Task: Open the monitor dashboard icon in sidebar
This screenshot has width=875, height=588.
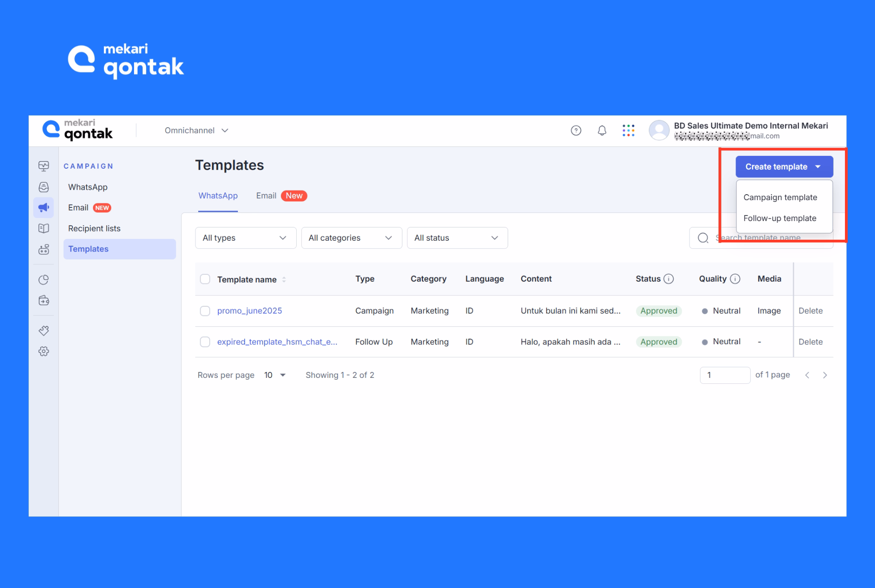Action: (44, 166)
